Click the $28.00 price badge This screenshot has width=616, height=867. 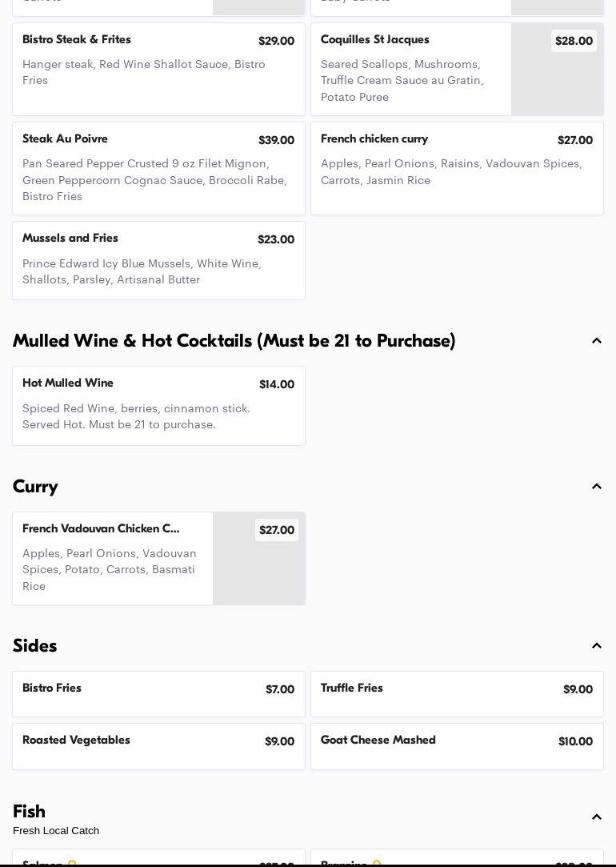574,41
